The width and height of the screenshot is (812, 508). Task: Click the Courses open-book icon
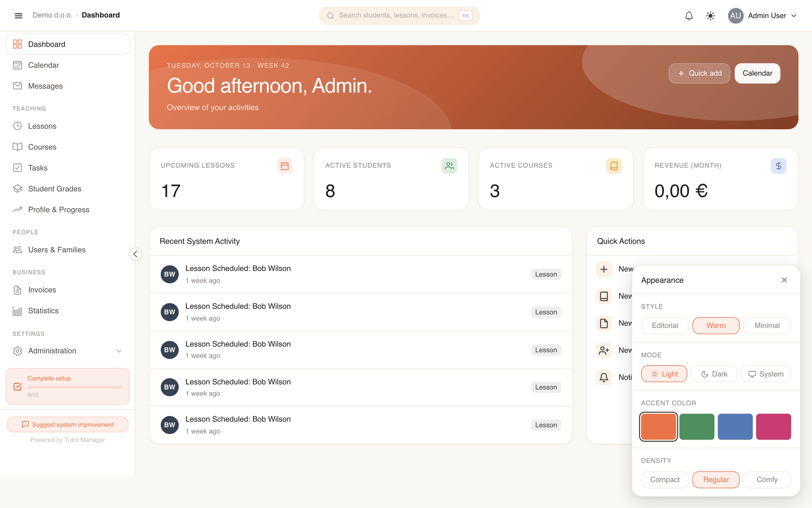[x=17, y=147]
